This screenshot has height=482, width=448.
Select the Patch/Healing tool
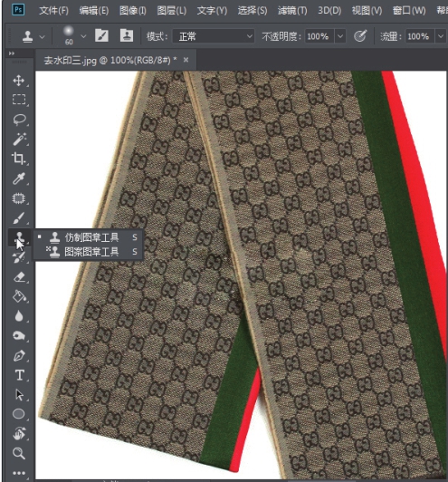pyautogui.click(x=19, y=198)
